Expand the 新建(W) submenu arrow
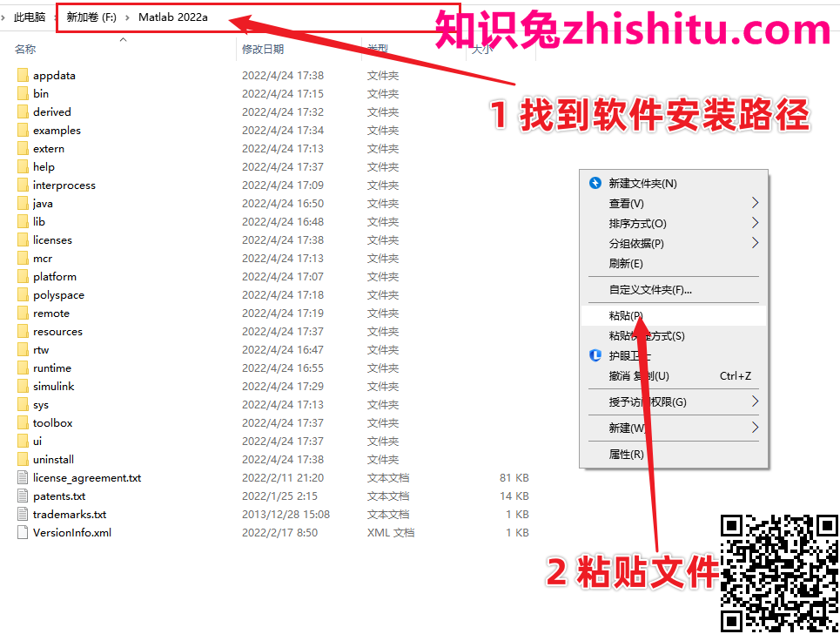 pyautogui.click(x=755, y=427)
